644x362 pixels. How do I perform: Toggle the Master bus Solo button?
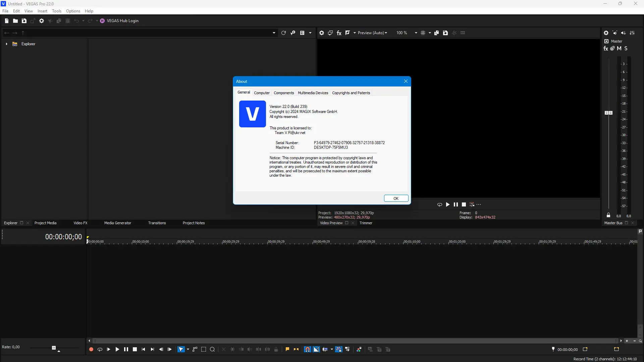(626, 49)
